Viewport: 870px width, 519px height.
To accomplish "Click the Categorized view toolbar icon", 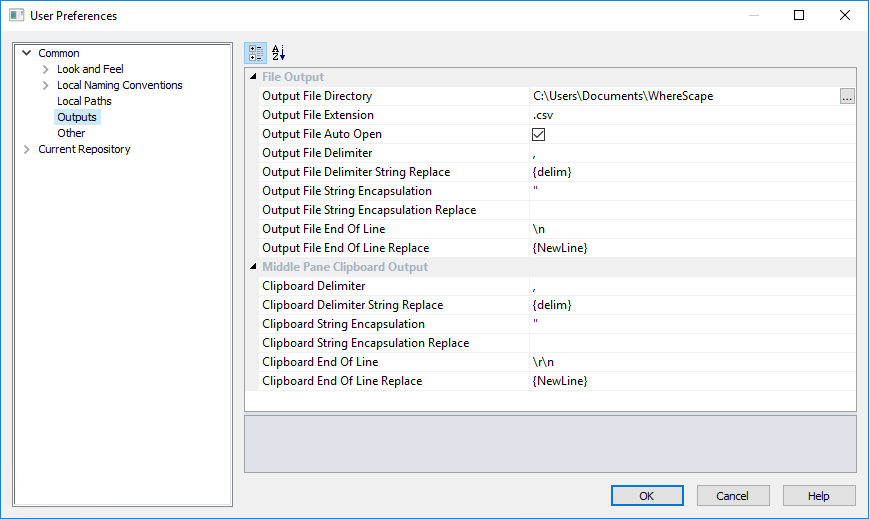I will point(255,53).
